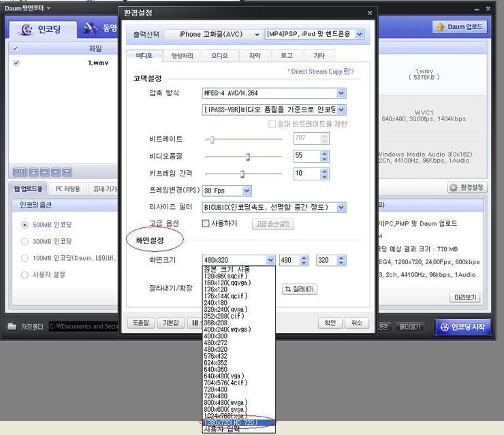
Task: Click the 잘라내기 crop button
Action: pyautogui.click(x=300, y=289)
